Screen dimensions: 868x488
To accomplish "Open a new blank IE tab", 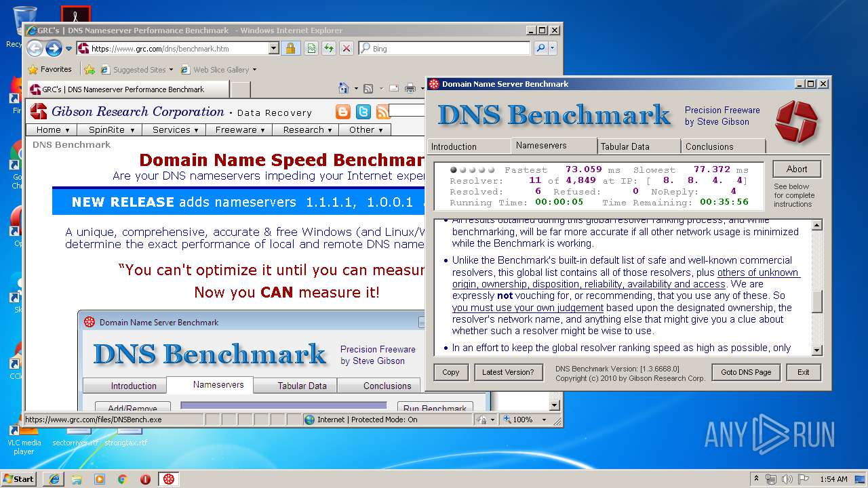I will [x=240, y=89].
